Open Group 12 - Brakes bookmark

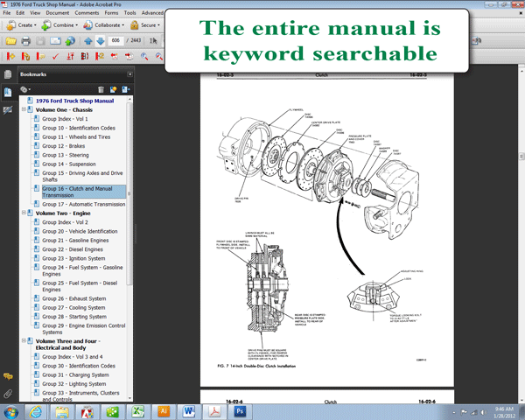63,146
